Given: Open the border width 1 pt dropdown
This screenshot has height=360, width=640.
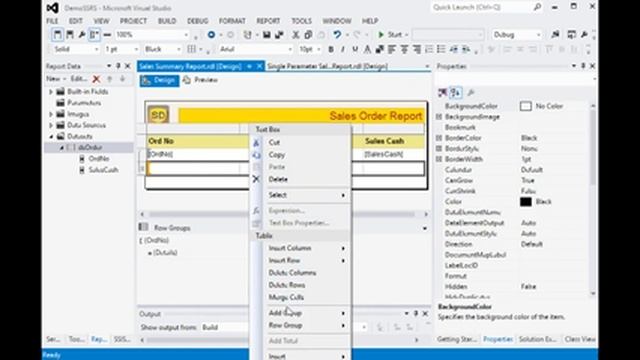Looking at the screenshot, I should [136, 49].
